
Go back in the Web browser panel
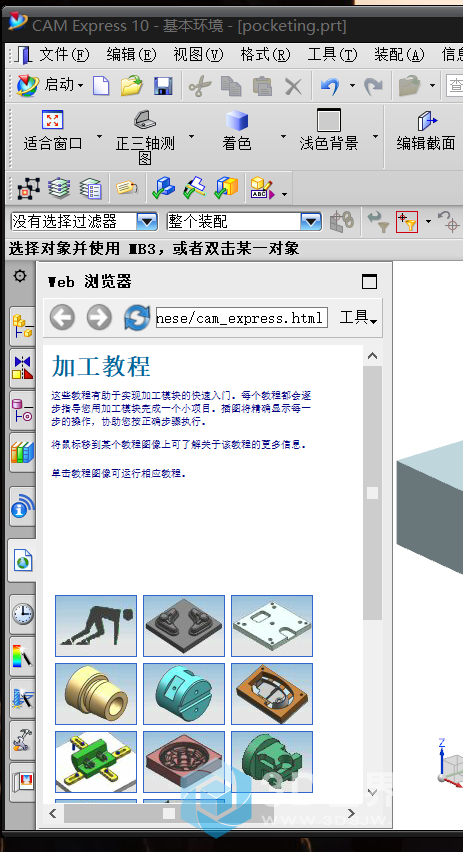pyautogui.click(x=62, y=317)
